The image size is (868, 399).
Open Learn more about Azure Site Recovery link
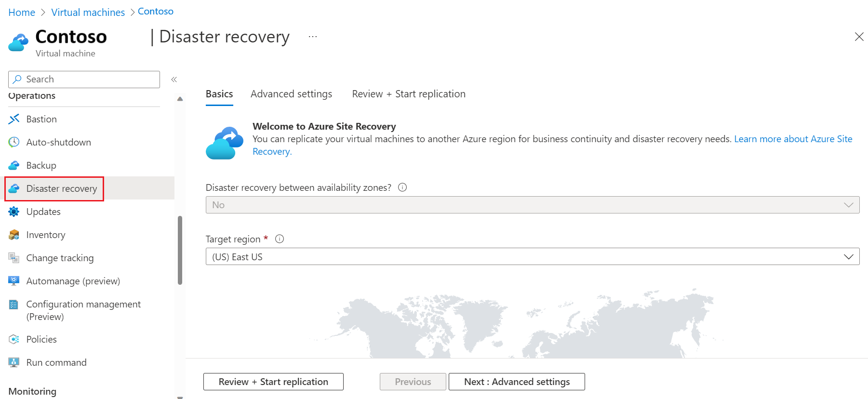(x=793, y=139)
